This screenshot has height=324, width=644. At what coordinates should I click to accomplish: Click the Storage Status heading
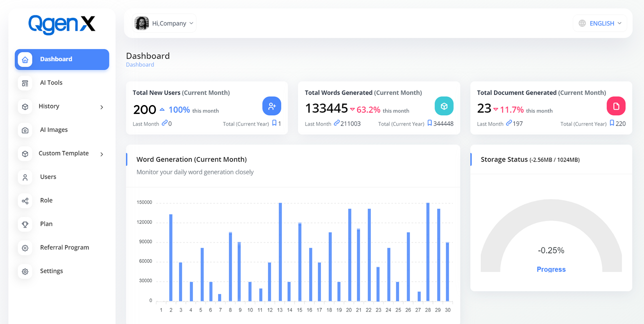click(530, 160)
